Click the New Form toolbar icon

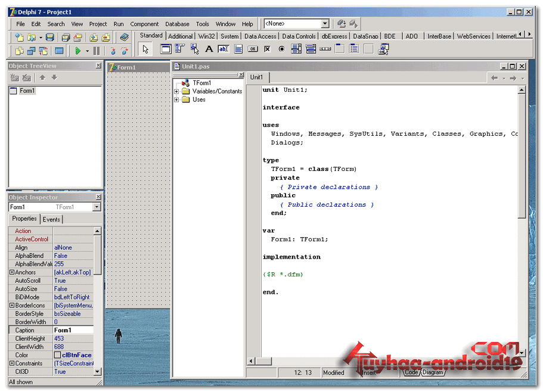coord(59,51)
